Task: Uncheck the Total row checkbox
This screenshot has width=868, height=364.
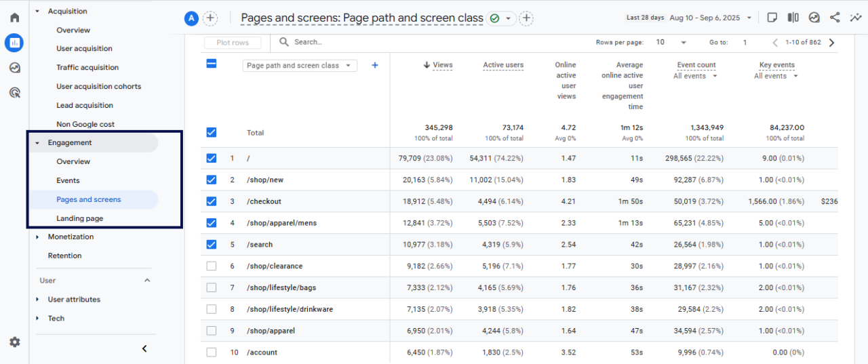Action: point(212,133)
